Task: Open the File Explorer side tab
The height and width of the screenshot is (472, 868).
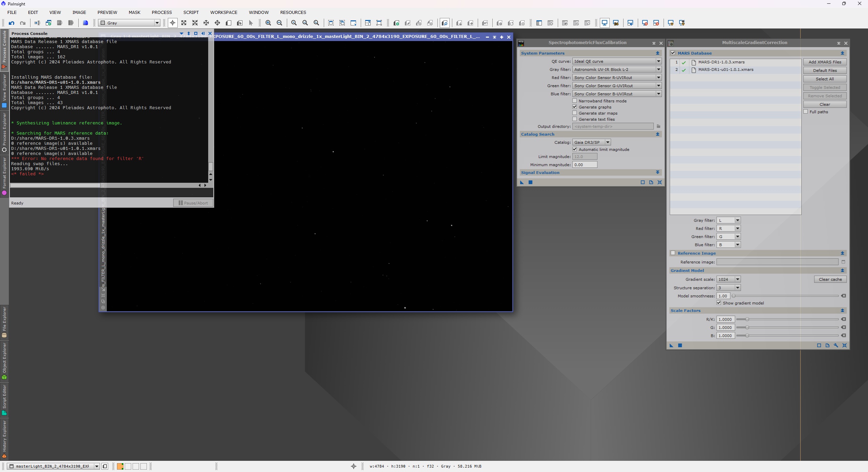Action: tap(4, 322)
